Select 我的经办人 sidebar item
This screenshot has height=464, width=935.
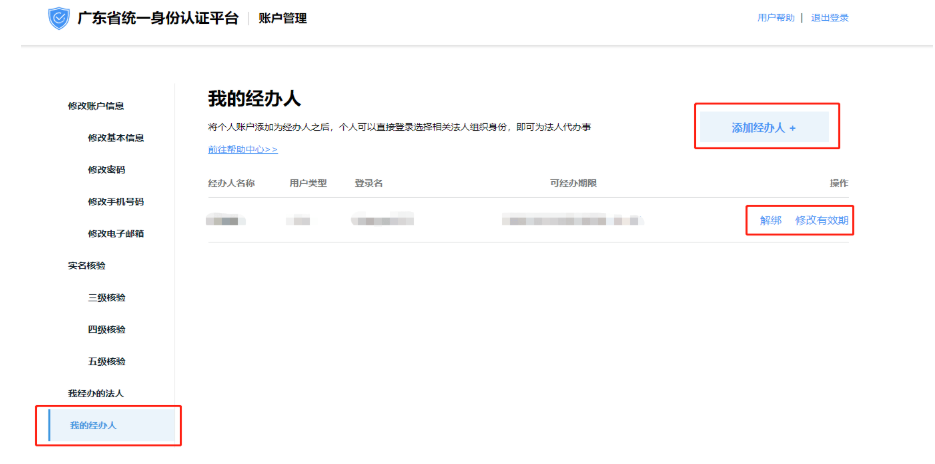[x=93, y=426]
